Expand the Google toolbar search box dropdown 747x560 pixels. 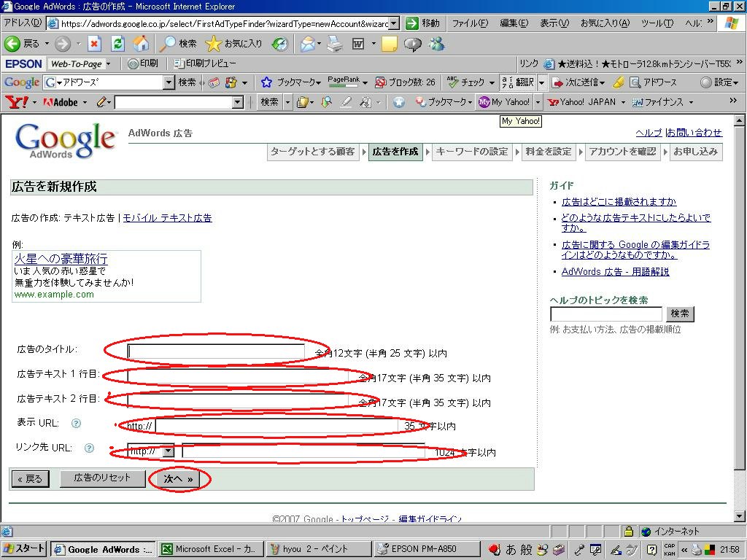tap(169, 82)
